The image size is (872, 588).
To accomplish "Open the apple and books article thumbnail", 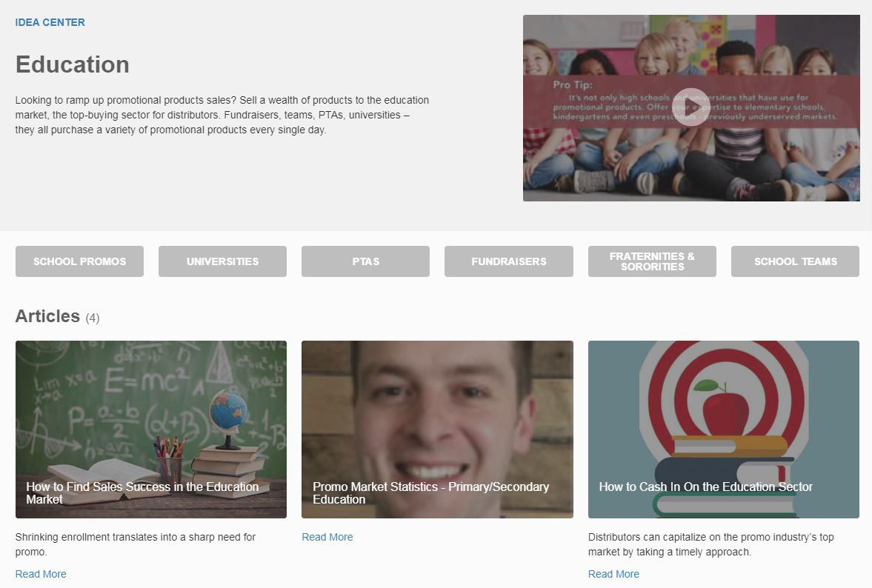I will [724, 430].
